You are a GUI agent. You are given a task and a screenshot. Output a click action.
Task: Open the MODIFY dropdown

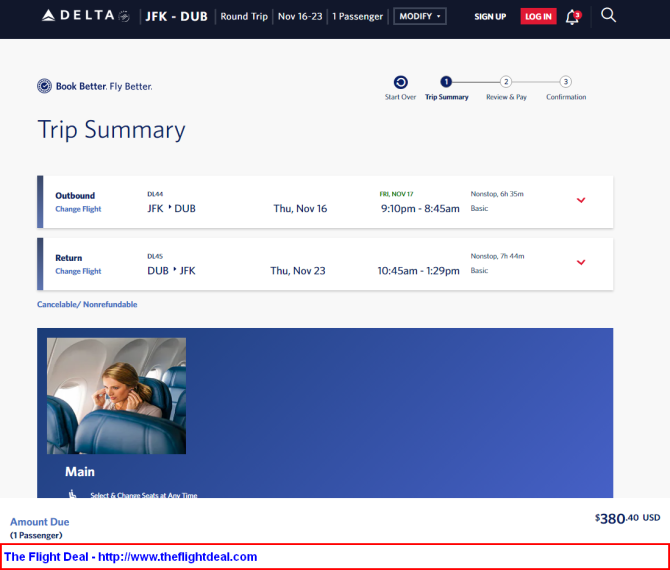click(420, 16)
